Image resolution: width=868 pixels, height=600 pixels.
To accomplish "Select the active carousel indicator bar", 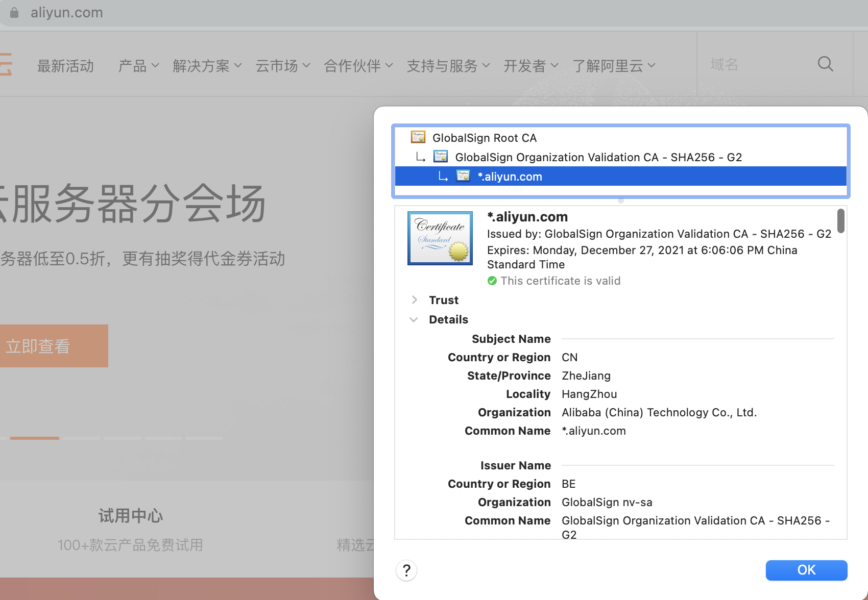I will tap(35, 438).
